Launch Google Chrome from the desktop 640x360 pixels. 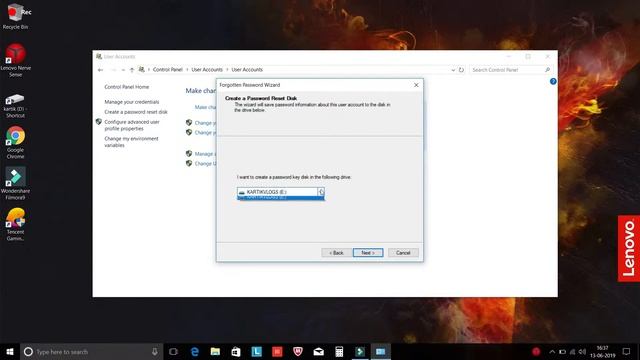[15, 143]
